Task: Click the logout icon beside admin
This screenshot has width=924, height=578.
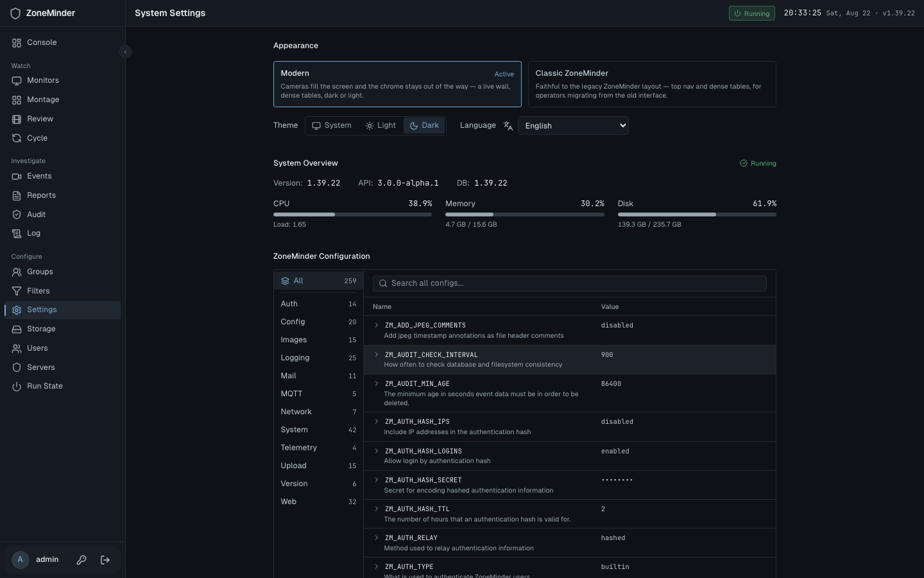Action: (x=105, y=560)
